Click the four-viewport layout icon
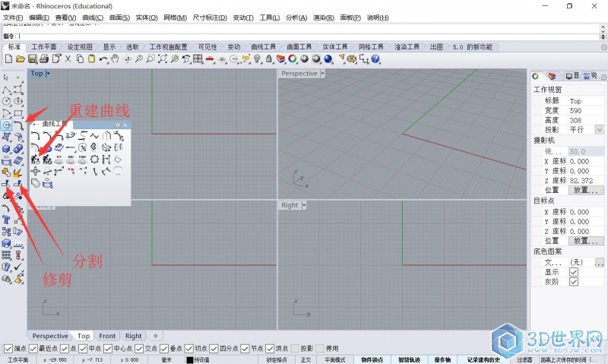Image resolution: width=608 pixels, height=364 pixels. coord(198,59)
